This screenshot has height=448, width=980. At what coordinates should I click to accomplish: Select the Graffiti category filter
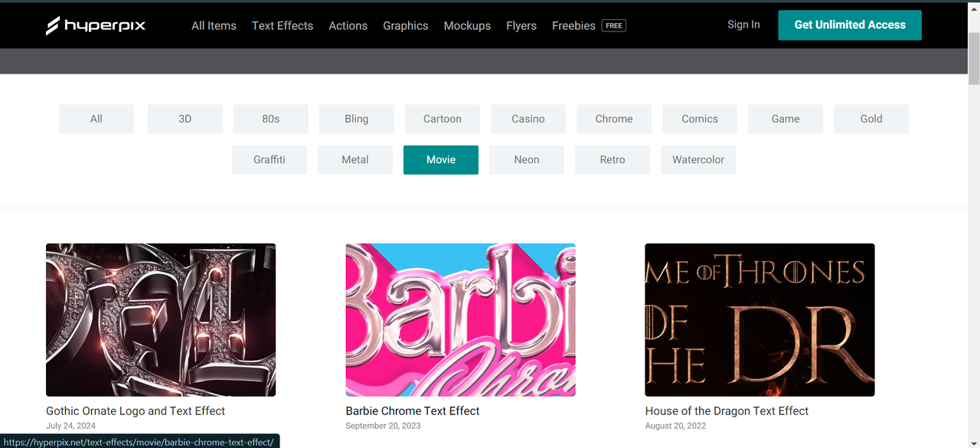269,160
